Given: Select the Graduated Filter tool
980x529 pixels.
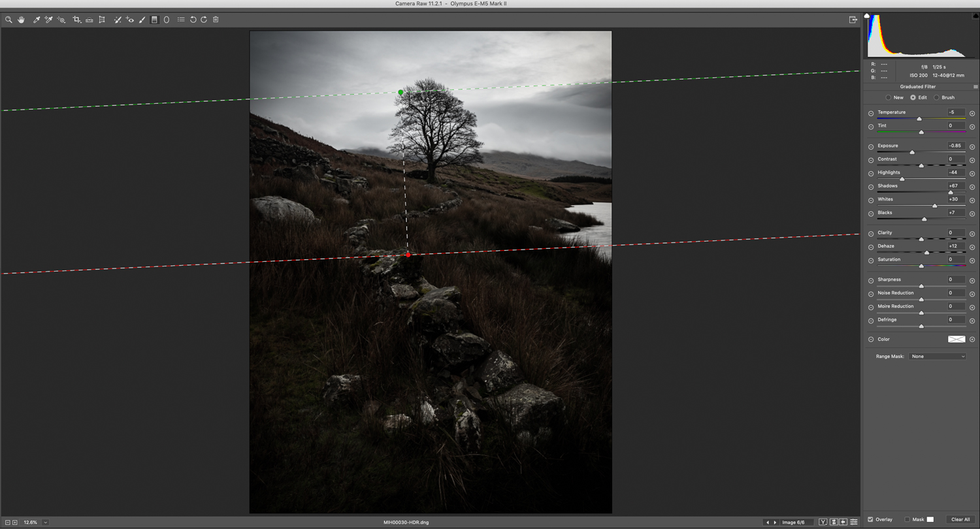Looking at the screenshot, I should coord(154,20).
